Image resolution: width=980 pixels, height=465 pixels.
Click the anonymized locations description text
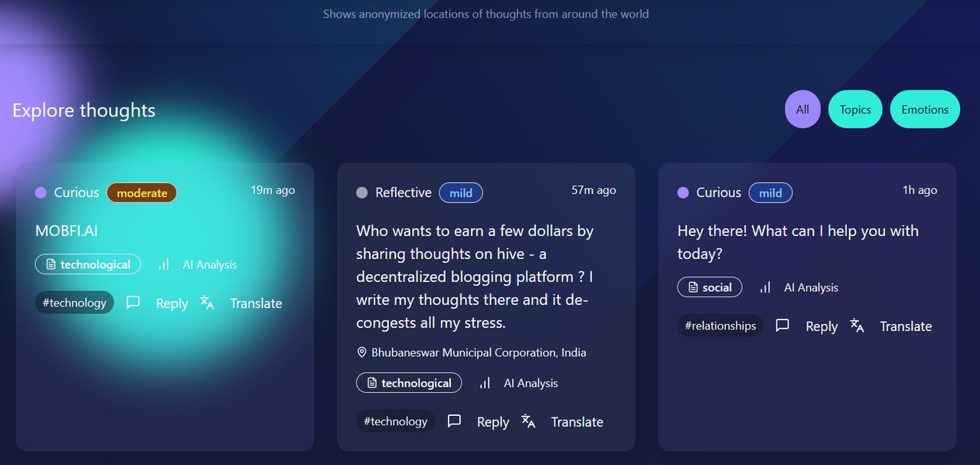486,14
